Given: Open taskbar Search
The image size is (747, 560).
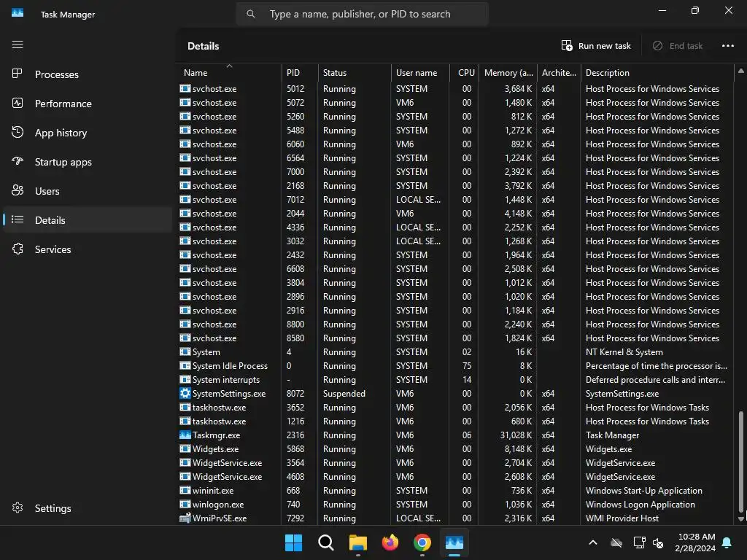Looking at the screenshot, I should [326, 542].
